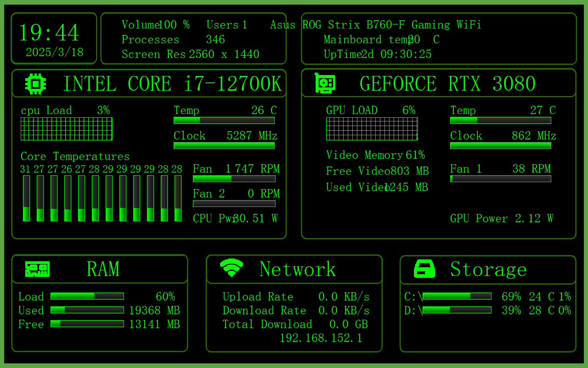Select the CPU Fan 1 RPM bar
Image resolution: width=588 pixels, height=368 pixels.
[234, 179]
